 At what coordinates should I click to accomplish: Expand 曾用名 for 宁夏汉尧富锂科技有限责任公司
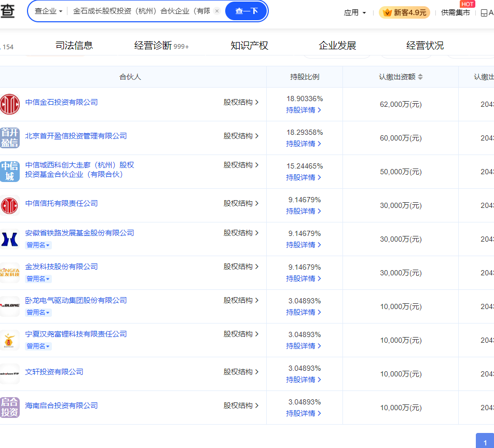38,346
